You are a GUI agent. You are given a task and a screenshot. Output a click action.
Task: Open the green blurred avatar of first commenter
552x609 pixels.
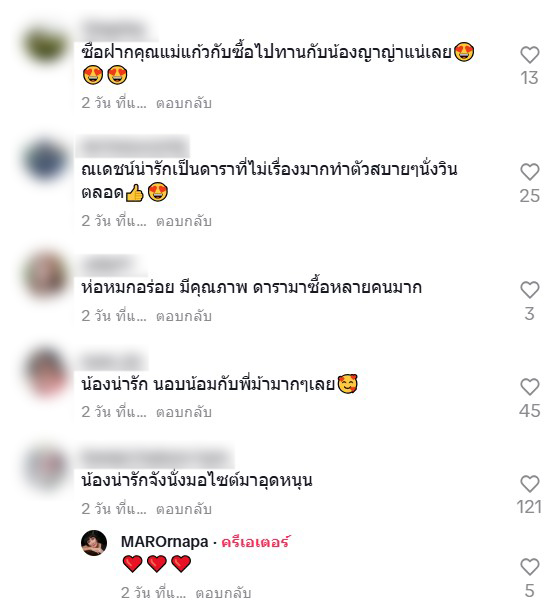point(46,45)
